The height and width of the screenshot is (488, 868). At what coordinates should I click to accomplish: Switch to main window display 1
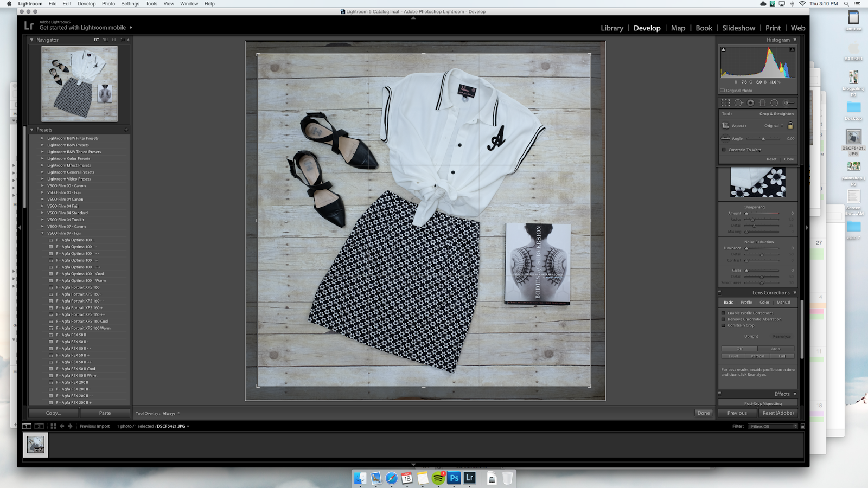click(27, 426)
